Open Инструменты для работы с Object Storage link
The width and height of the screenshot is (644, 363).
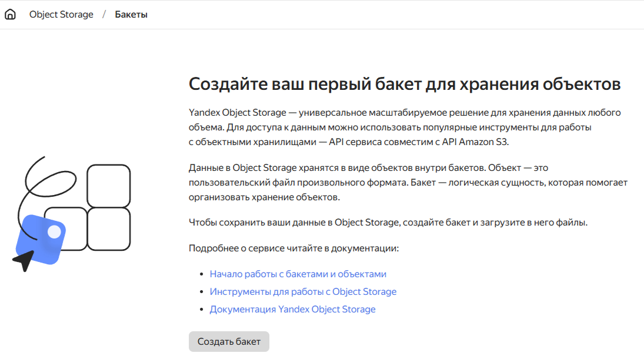point(303,291)
